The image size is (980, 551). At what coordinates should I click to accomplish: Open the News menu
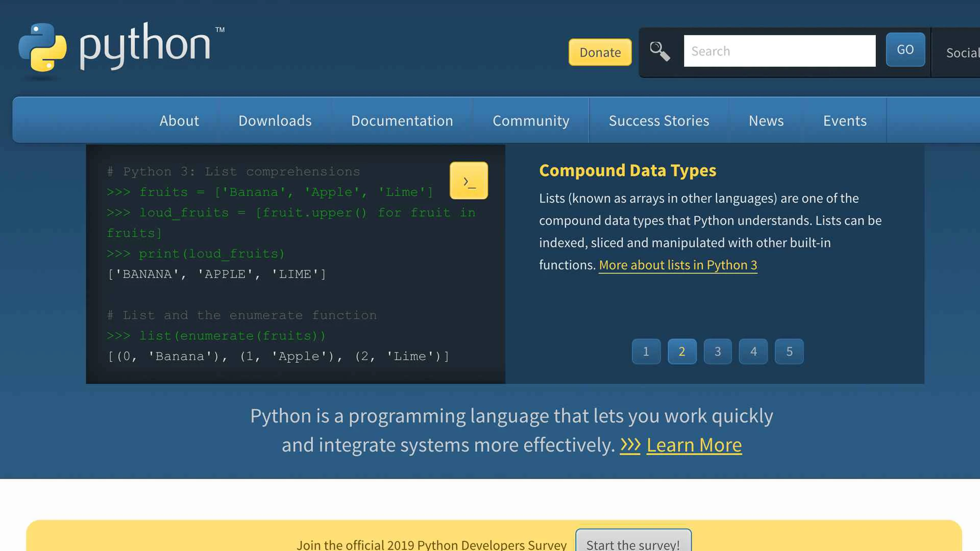(766, 121)
